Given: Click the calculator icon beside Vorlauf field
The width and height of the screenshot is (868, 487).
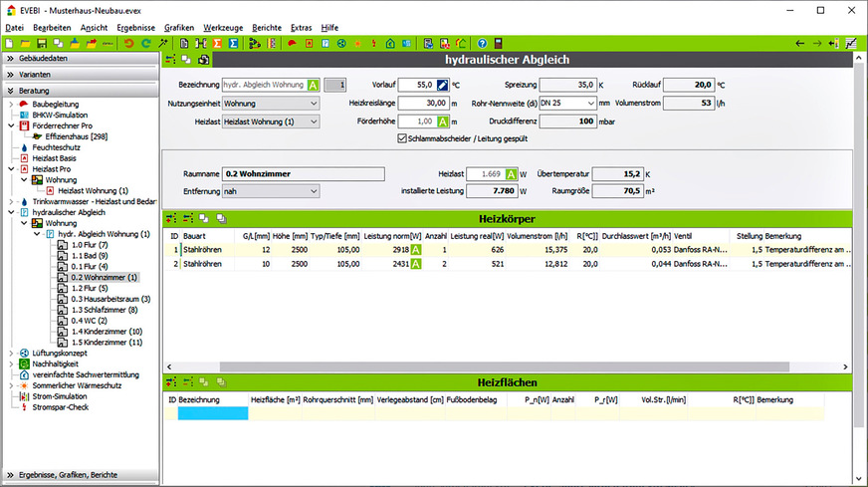Looking at the screenshot, I should 443,86.
